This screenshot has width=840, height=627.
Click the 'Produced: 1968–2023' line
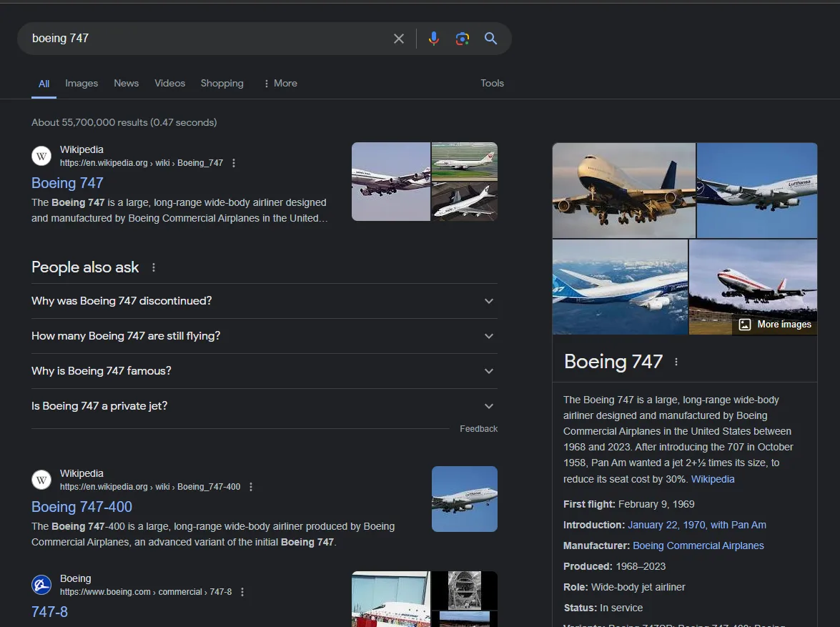(x=615, y=566)
